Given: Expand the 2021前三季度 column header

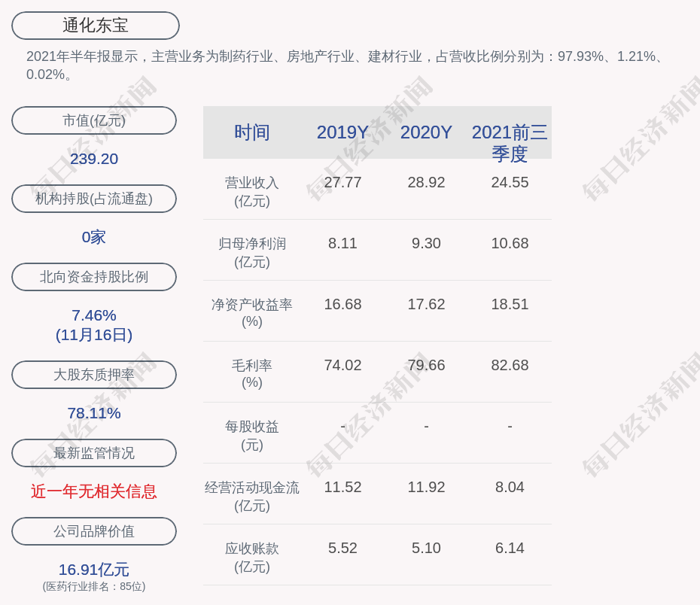Looking at the screenshot, I should tap(510, 143).
